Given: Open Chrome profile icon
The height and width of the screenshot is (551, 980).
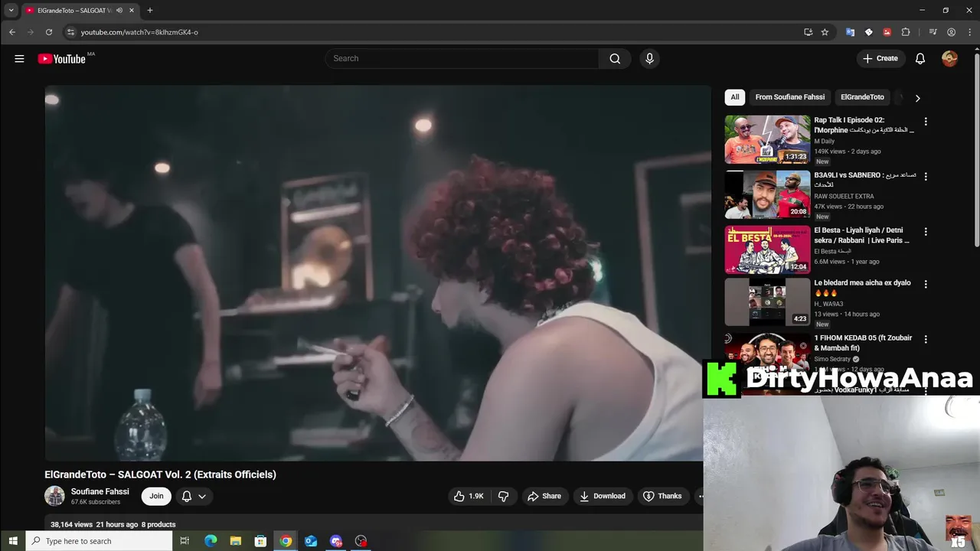Looking at the screenshot, I should [951, 32].
